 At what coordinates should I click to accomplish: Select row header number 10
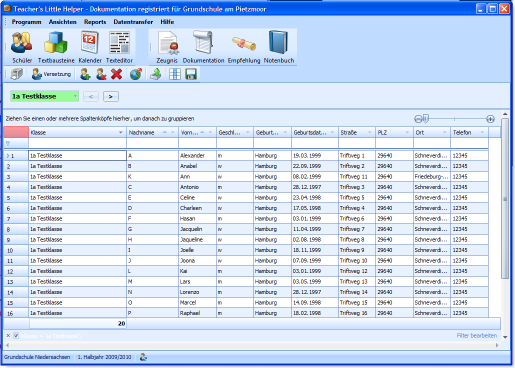tap(16, 250)
